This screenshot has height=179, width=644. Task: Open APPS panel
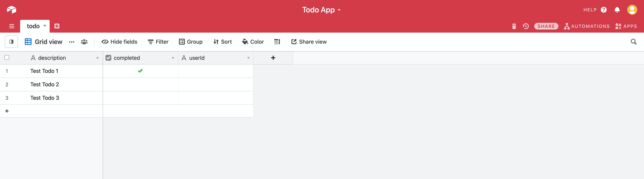point(626,26)
